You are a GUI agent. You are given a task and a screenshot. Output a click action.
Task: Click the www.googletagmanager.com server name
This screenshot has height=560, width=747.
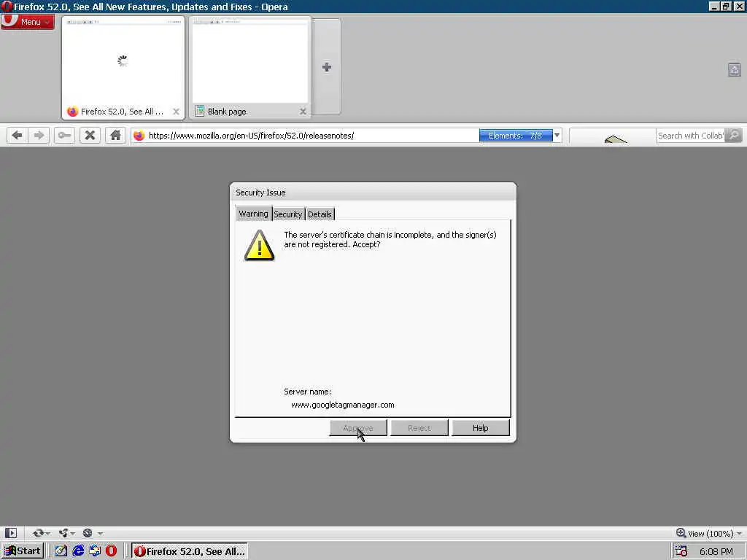click(343, 405)
